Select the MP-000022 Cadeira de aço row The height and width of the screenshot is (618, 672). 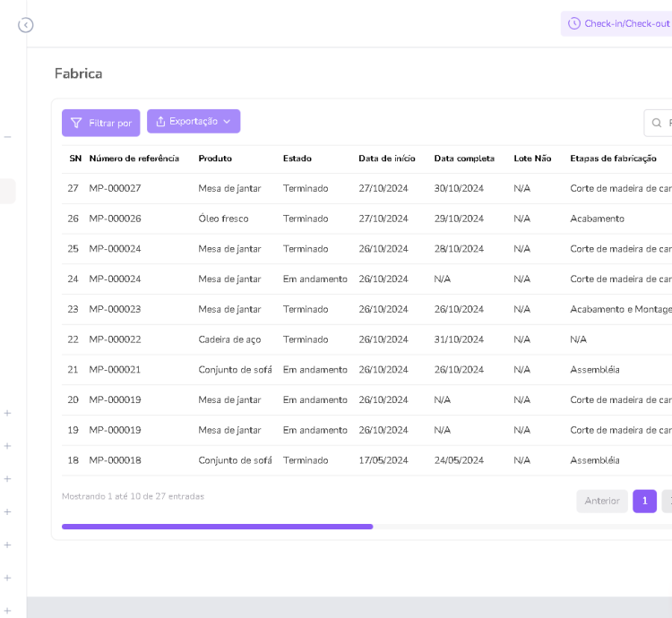(x=229, y=339)
